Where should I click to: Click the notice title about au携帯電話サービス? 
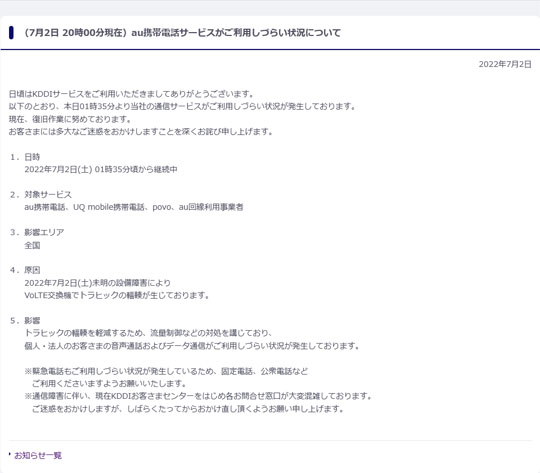pyautogui.click(x=182, y=33)
